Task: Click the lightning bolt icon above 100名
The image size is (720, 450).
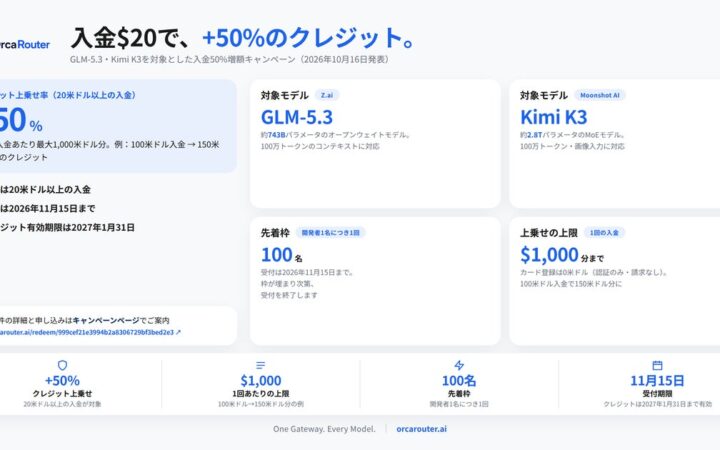Action: pos(459,365)
